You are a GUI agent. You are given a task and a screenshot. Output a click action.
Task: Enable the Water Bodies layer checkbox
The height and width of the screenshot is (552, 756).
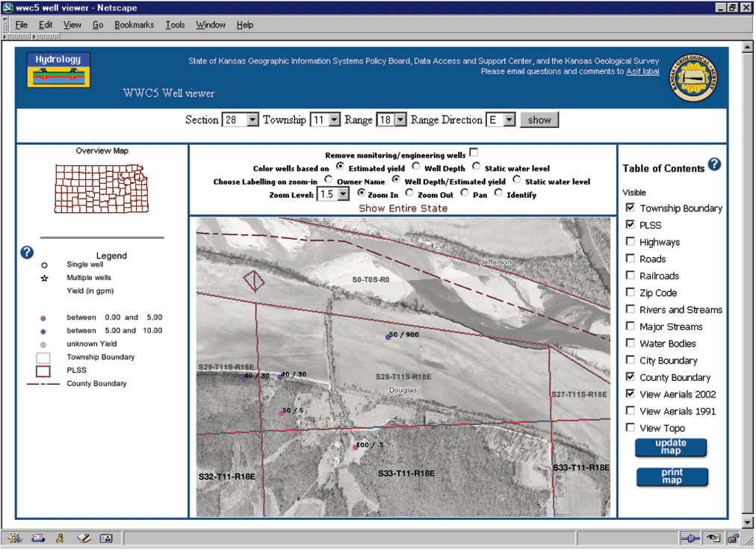(630, 342)
